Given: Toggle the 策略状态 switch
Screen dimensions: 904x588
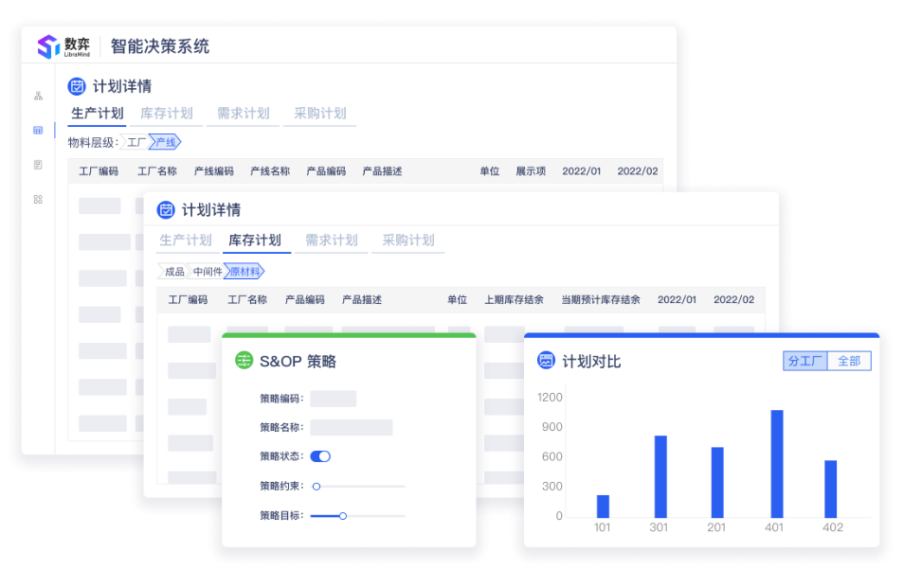Looking at the screenshot, I should pyautogui.click(x=320, y=456).
